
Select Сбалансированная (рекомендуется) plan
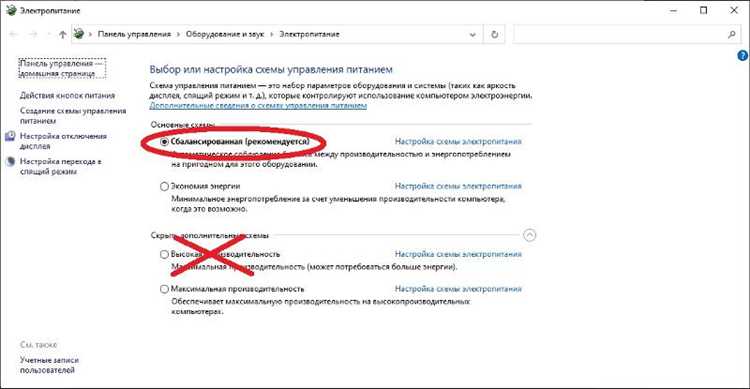coord(164,142)
